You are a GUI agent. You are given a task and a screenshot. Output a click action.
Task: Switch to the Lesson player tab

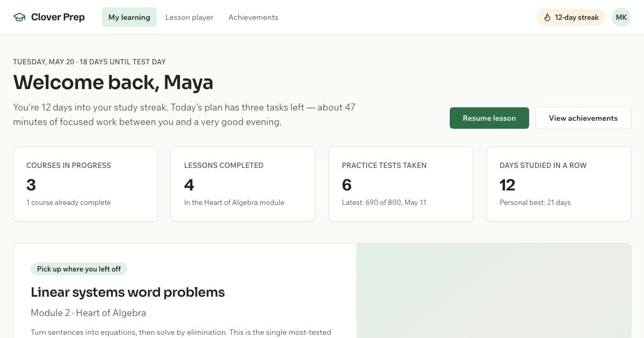(189, 17)
